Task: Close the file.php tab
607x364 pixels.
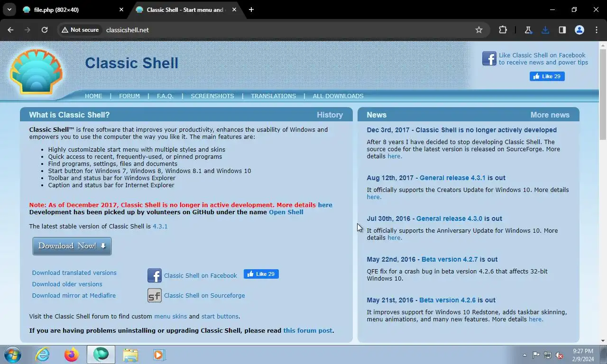Action: point(121,9)
